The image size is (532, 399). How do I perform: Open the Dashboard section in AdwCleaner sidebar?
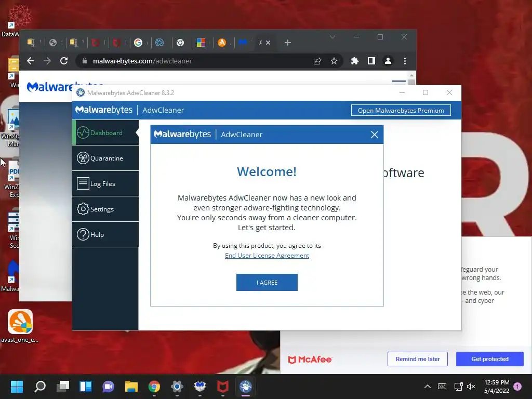pyautogui.click(x=105, y=132)
